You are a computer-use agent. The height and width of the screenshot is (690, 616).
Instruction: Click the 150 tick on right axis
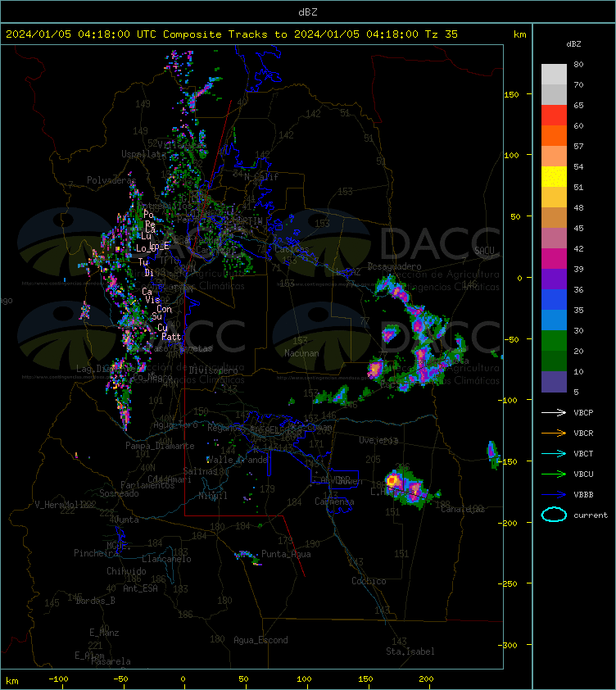coord(511,94)
